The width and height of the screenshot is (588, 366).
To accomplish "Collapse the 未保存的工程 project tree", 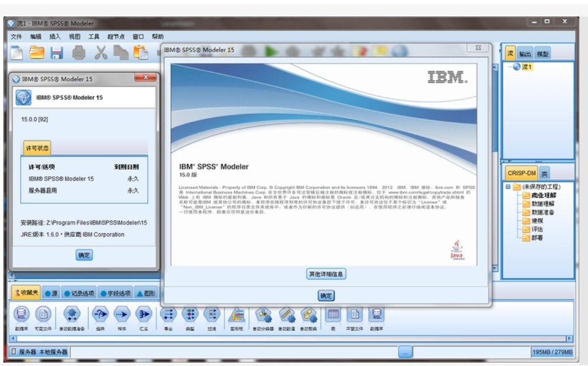I will tap(508, 187).
